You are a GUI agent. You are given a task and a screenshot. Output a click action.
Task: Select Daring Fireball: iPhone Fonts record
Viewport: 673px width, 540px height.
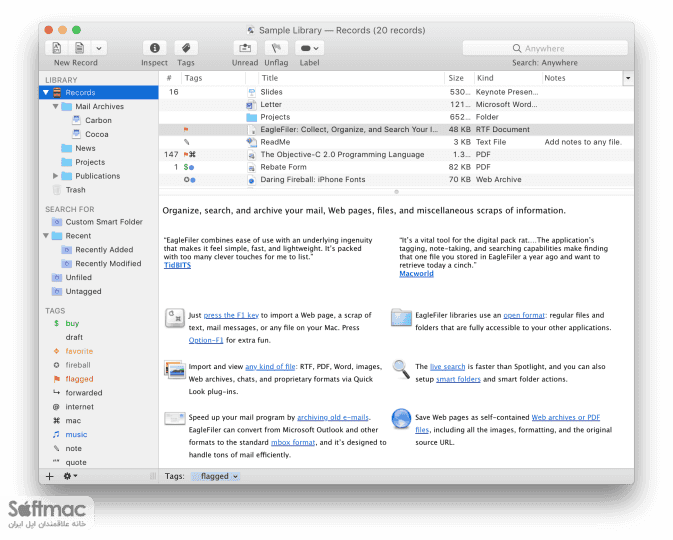click(396, 179)
